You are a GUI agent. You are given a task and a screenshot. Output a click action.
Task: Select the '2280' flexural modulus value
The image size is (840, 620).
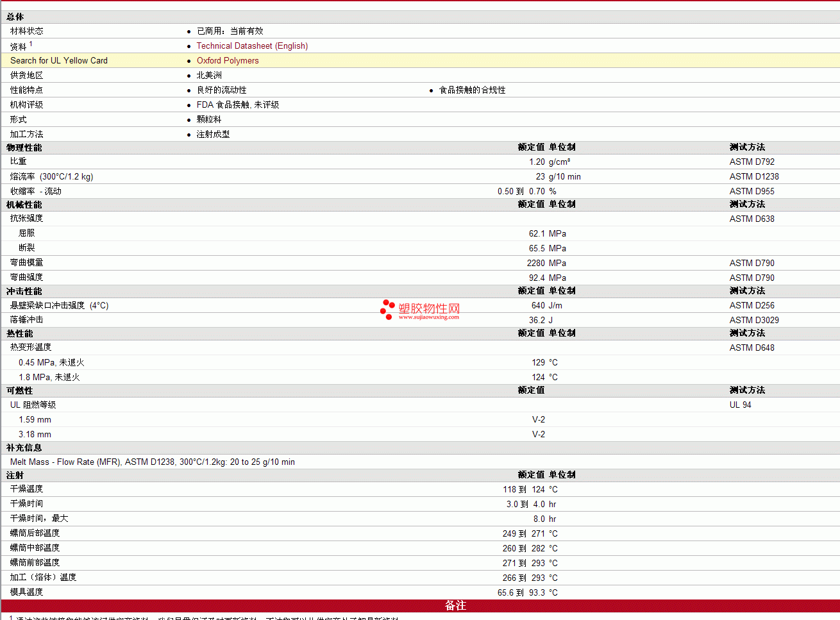536,264
